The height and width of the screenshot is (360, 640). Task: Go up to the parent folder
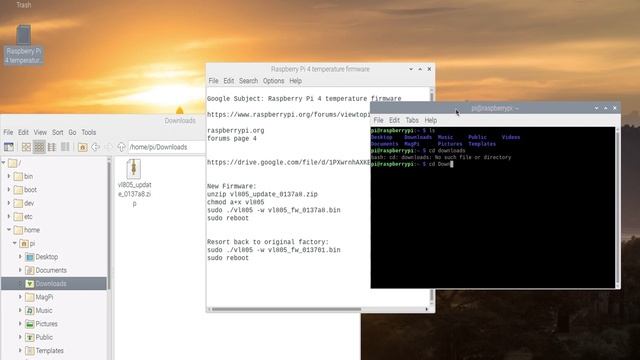pos(121,147)
